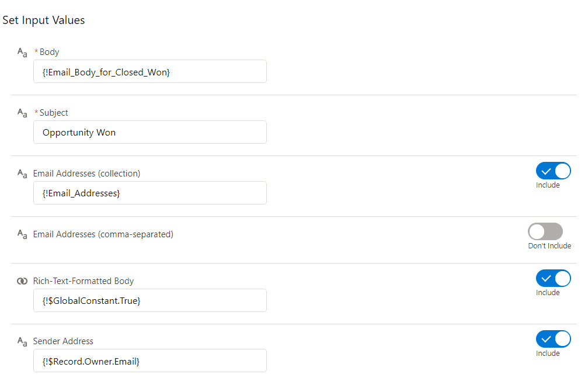Click the Subject field containing Opportunity Won
This screenshot has width=588, height=381.
click(150, 132)
